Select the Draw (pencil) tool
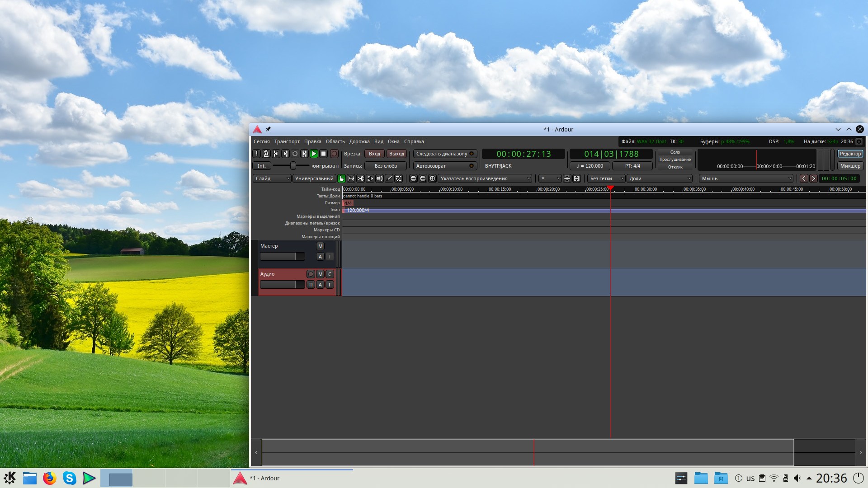868x488 pixels. 389,178
